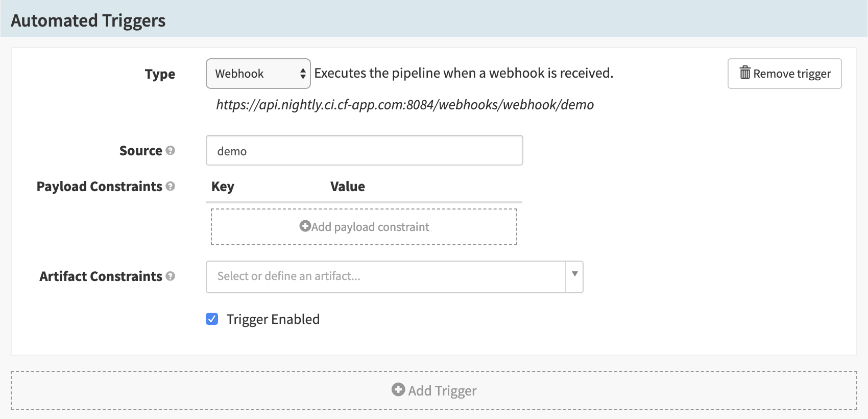Click the Add Trigger button label
This screenshot has width=868, height=419.
coord(442,391)
